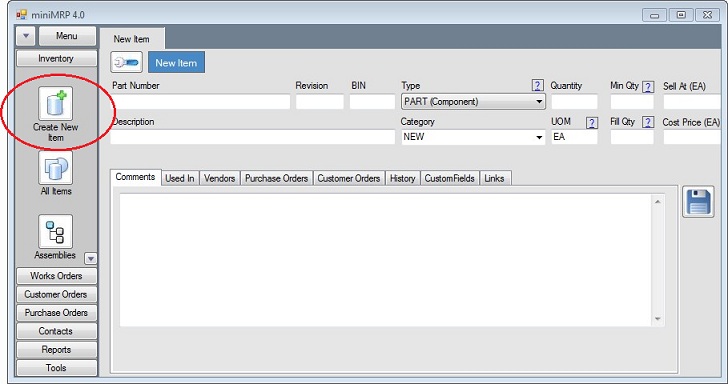Switch to the History tab
Image resolution: width=728 pixels, height=384 pixels.
point(403,178)
